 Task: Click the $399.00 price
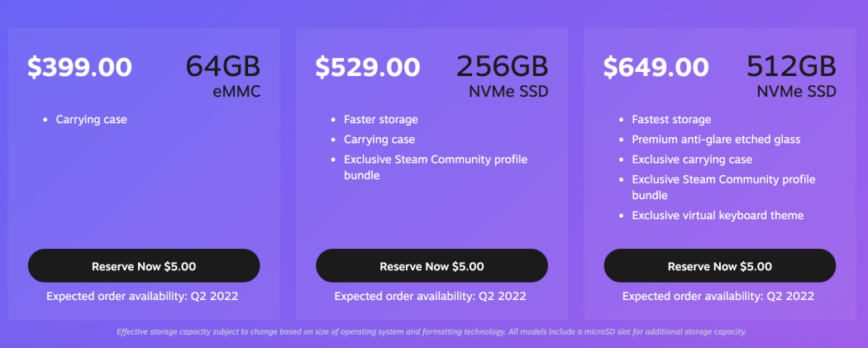coord(79,67)
